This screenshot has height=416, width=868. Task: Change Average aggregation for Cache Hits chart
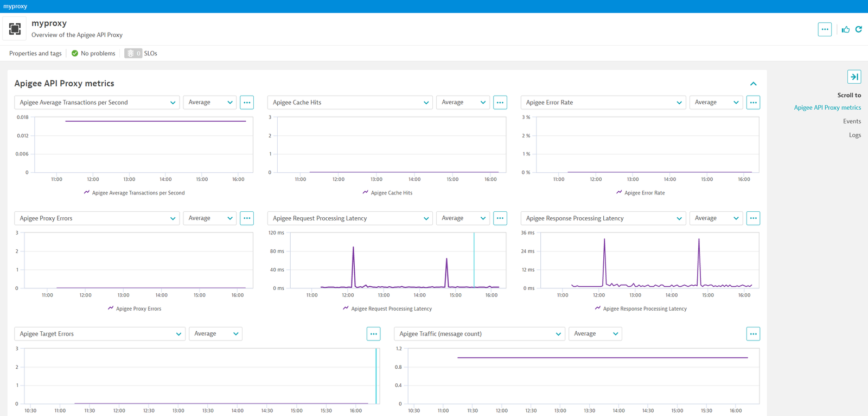tap(463, 102)
